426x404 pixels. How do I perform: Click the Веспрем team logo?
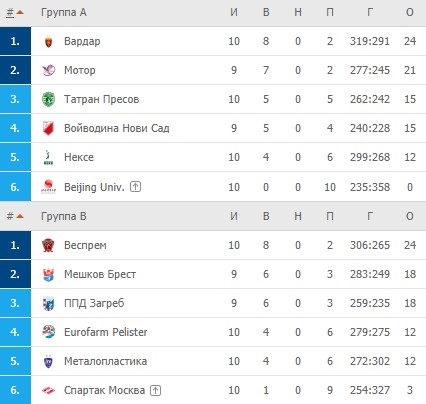tap(48, 245)
